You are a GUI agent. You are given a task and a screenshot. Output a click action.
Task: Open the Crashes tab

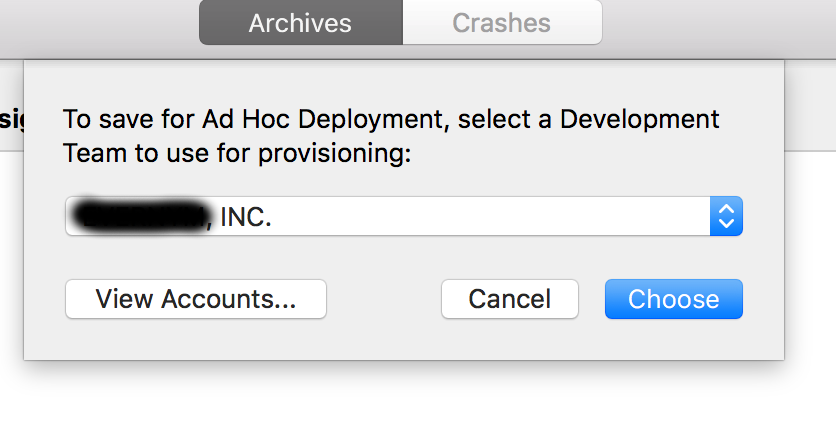pyautogui.click(x=502, y=22)
